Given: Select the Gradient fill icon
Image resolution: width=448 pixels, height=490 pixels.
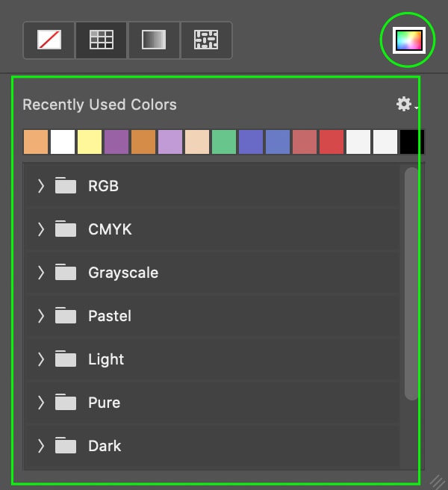Looking at the screenshot, I should click(153, 40).
